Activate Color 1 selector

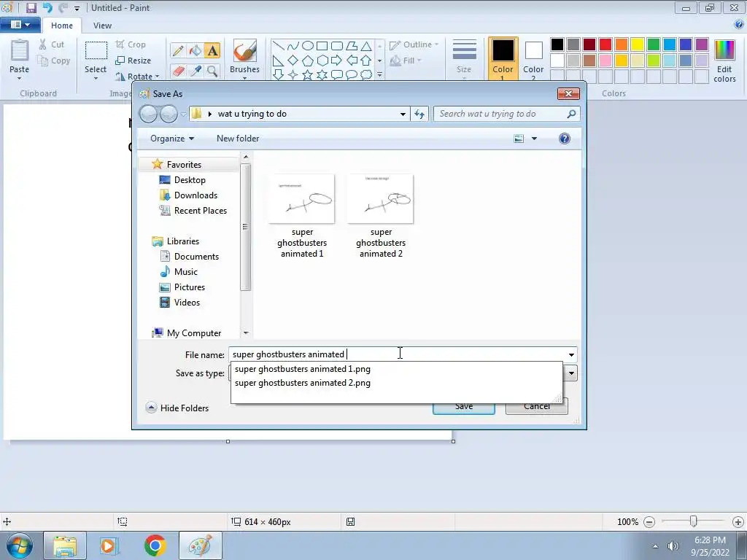[503, 58]
